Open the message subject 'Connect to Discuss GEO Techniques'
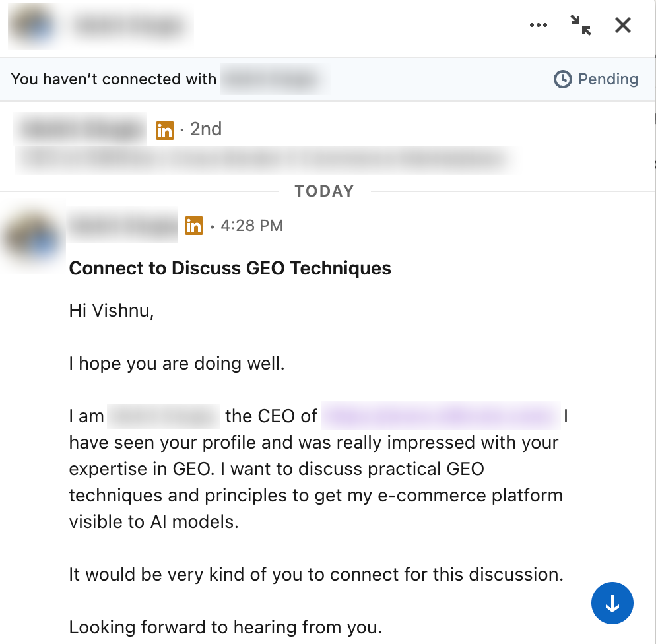The width and height of the screenshot is (656, 644). point(230,268)
